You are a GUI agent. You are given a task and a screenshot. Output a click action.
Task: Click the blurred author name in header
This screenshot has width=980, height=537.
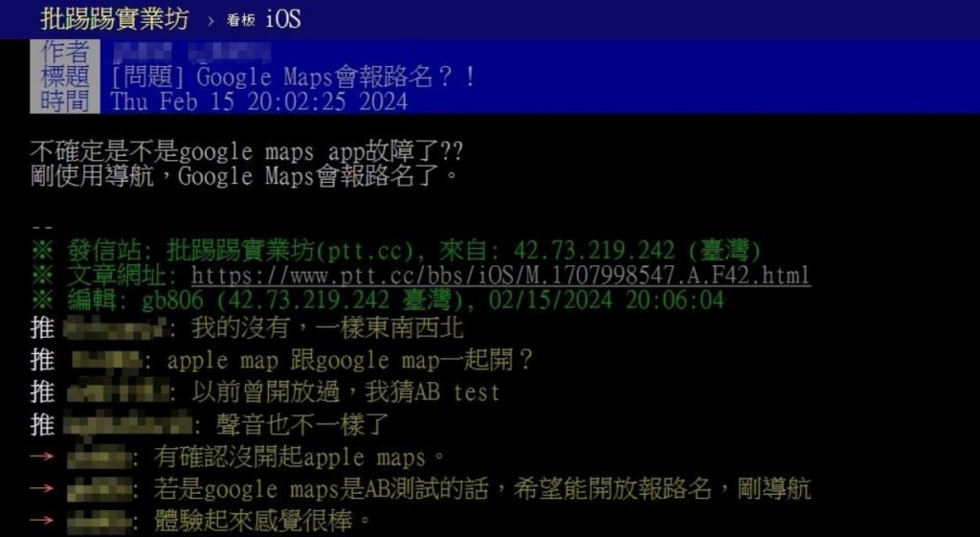coord(190,53)
